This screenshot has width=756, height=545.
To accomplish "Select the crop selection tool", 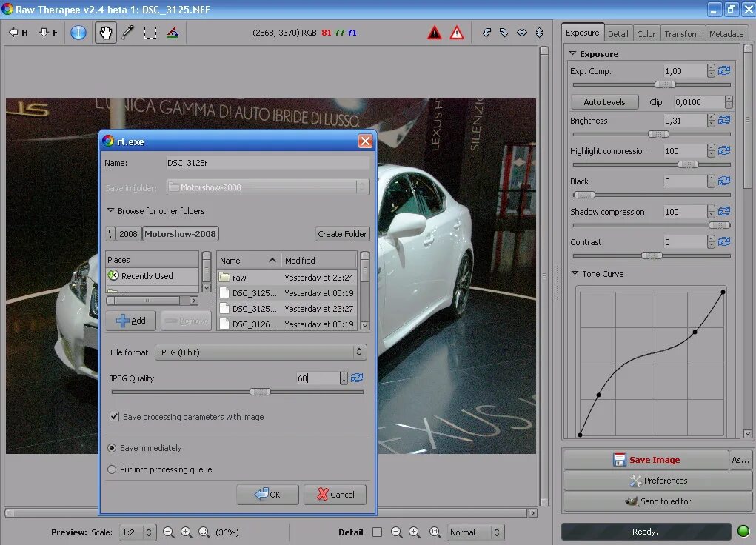I will point(150,33).
